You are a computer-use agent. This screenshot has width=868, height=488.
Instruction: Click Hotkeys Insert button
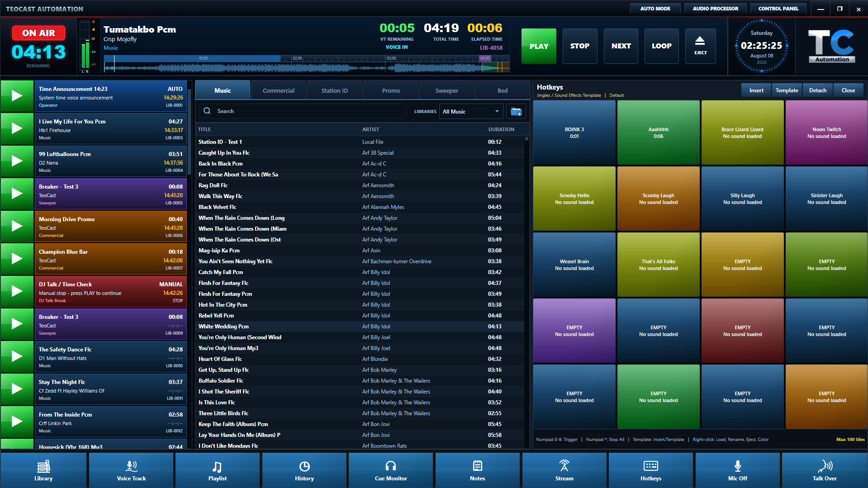(756, 90)
